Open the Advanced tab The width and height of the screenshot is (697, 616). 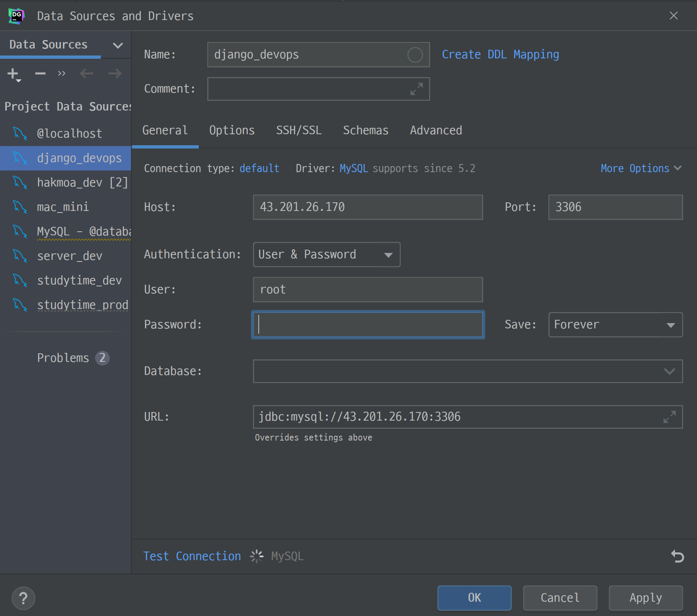(x=436, y=131)
